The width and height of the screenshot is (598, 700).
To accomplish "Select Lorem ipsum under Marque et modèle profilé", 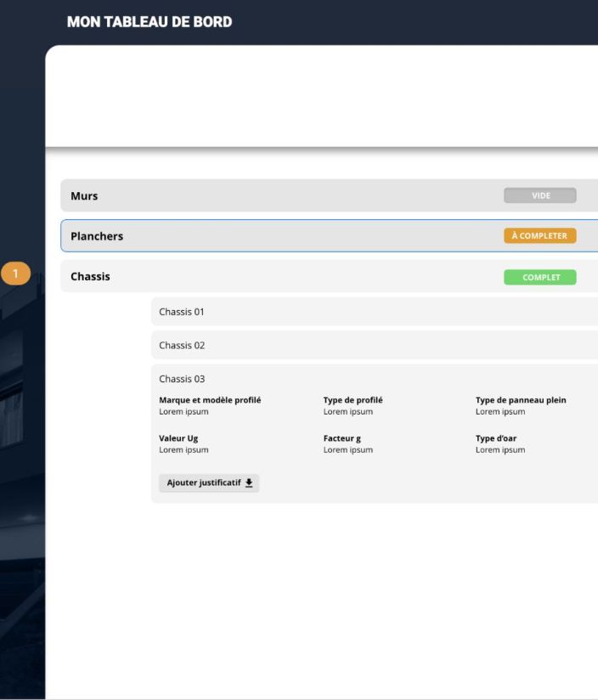I will [183, 412].
